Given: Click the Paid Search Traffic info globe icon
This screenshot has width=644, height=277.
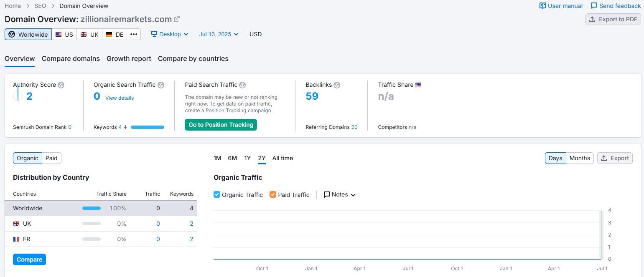Looking at the screenshot, I should point(242,85).
